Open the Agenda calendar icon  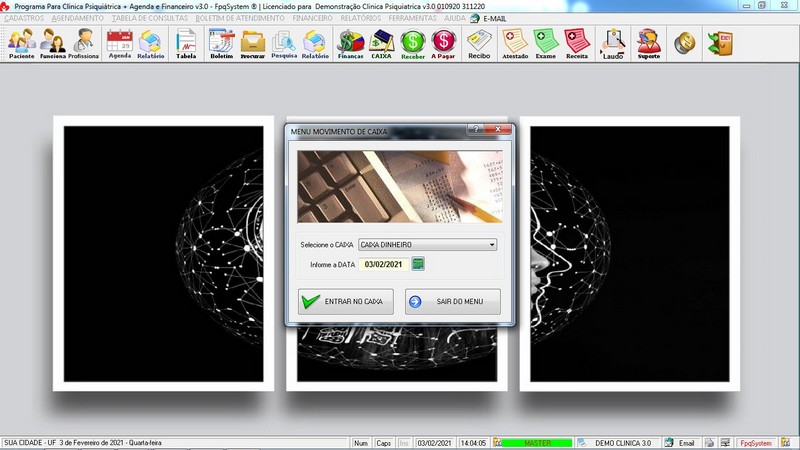120,44
